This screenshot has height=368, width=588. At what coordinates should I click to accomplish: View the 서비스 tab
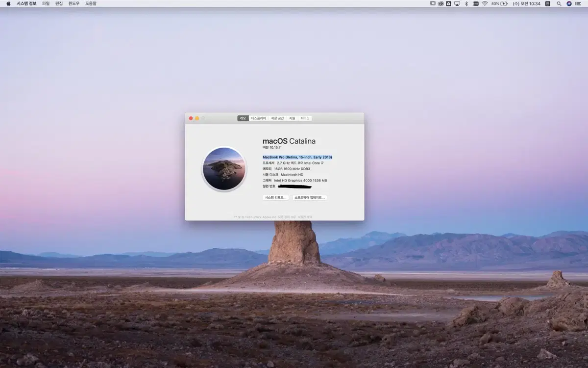click(305, 118)
